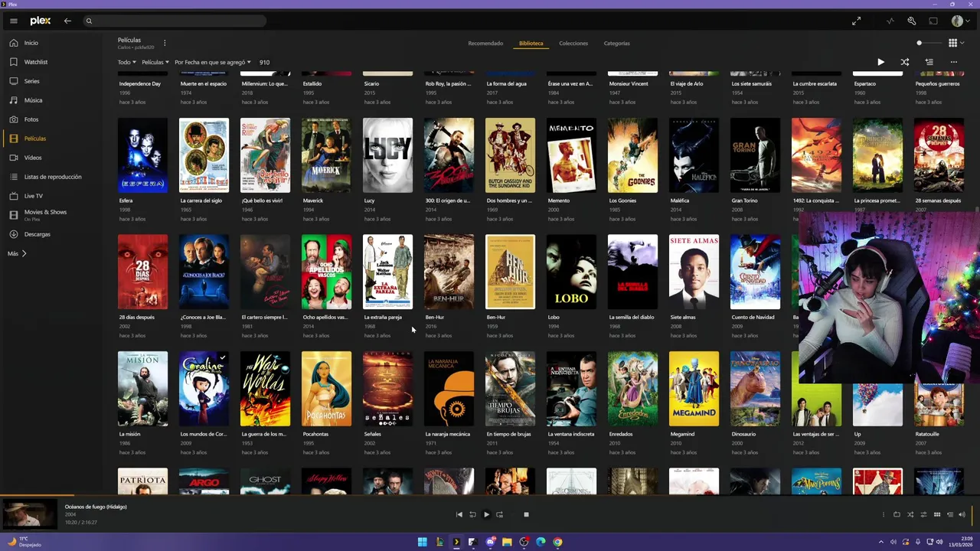Open library more options (three dots)

953,62
